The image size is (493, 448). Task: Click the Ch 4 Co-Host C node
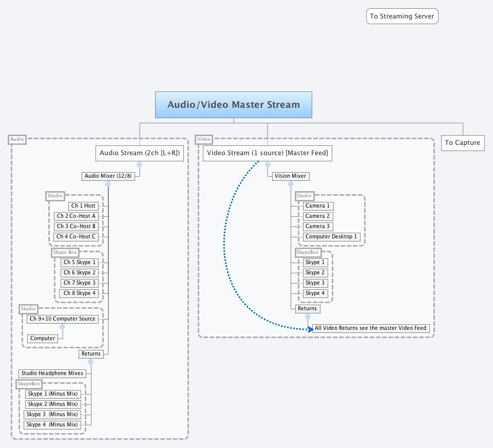(76, 236)
